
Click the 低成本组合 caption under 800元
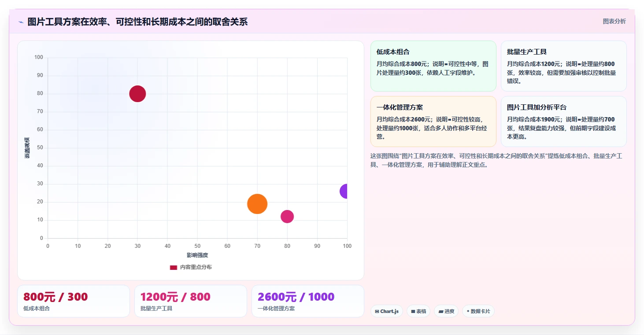coord(37,309)
